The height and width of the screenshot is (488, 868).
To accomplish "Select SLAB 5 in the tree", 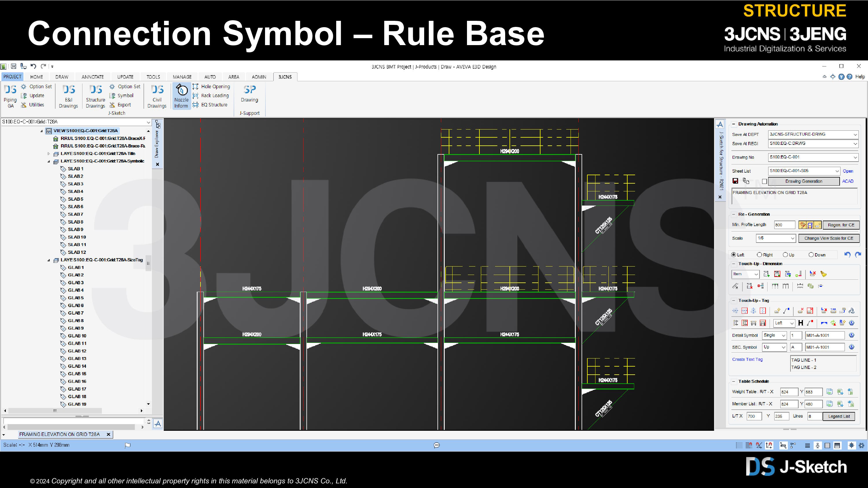I will point(76,199).
